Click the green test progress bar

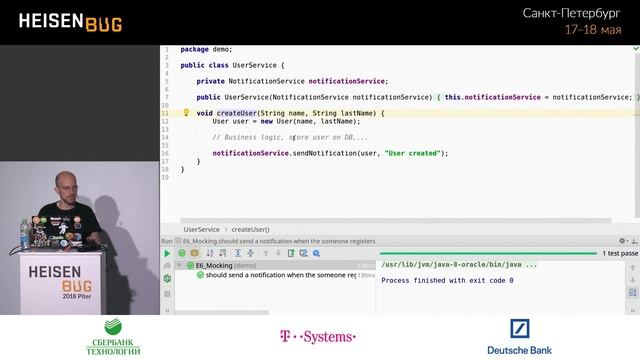pos(488,253)
